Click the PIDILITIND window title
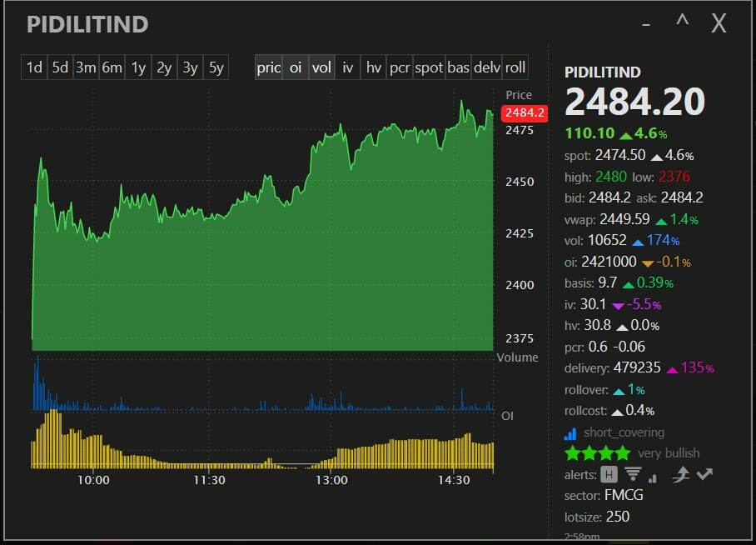The height and width of the screenshot is (545, 756). (x=87, y=25)
